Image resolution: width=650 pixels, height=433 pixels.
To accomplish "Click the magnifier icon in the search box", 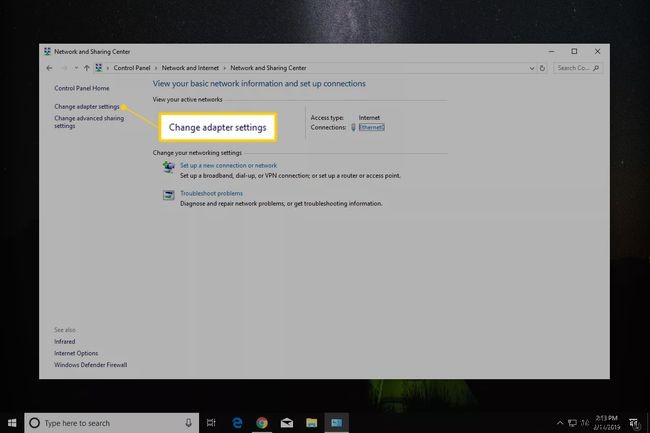I will pos(596,68).
